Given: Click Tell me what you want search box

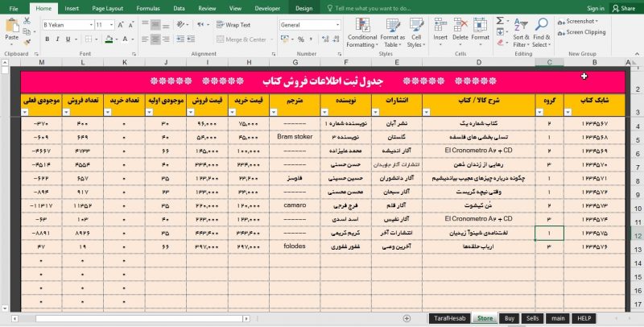Looking at the screenshot, I should point(369,8).
